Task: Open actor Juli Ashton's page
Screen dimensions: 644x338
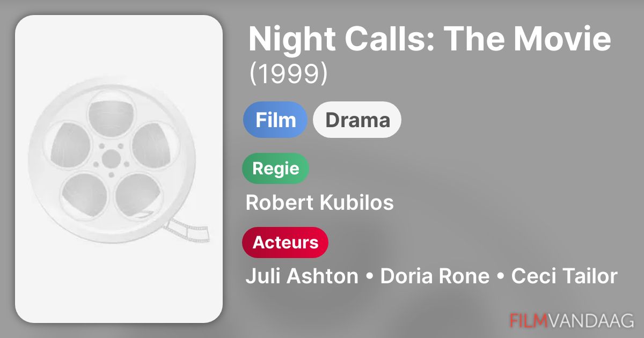Action: tap(302, 276)
